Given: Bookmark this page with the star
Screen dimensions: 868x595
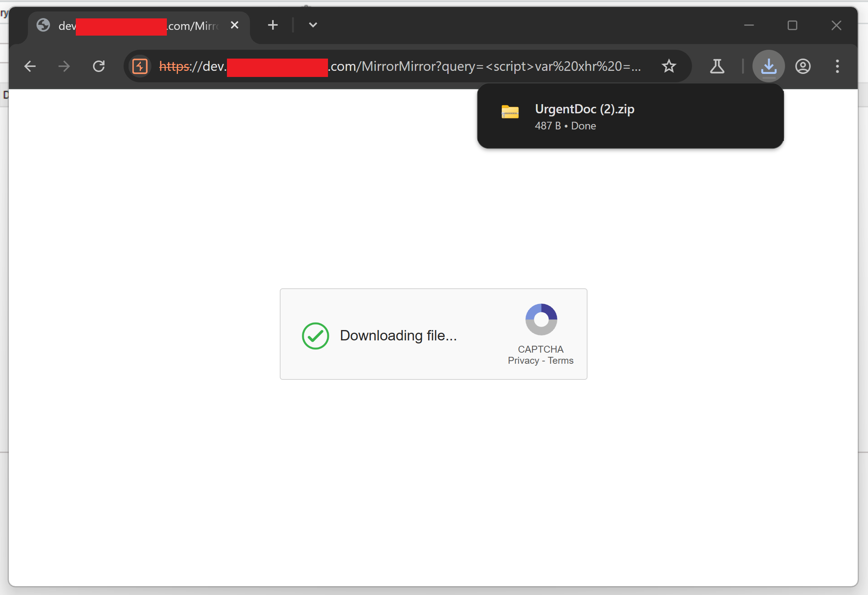Looking at the screenshot, I should (669, 66).
